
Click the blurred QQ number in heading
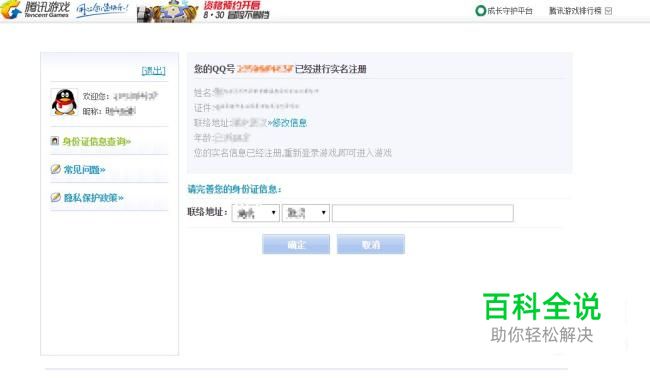click(265, 69)
